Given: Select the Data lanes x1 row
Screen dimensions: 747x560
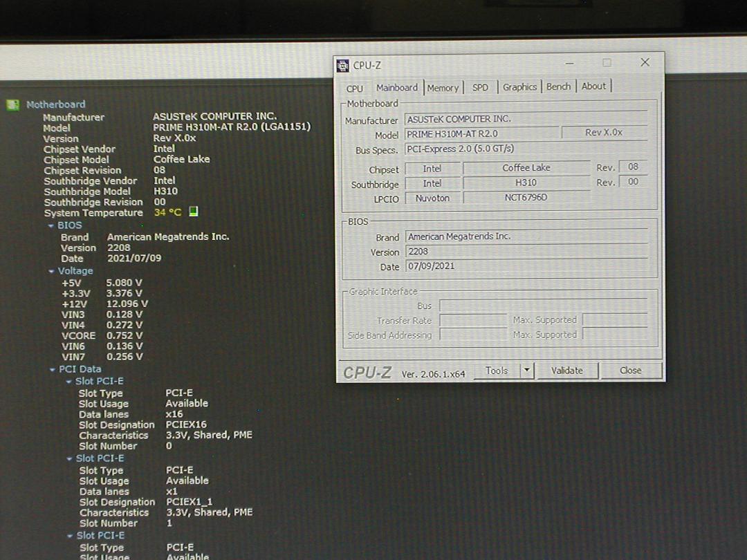Looking at the screenshot, I should (x=129, y=492).
